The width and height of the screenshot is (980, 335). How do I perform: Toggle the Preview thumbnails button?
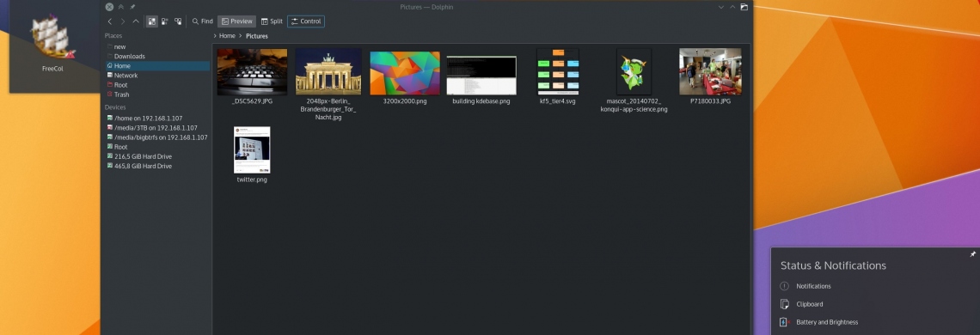[237, 21]
